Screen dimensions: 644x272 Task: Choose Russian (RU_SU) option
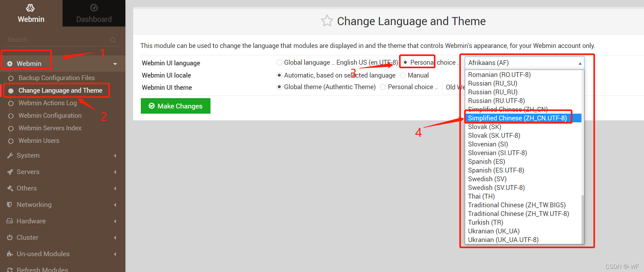pos(523,83)
